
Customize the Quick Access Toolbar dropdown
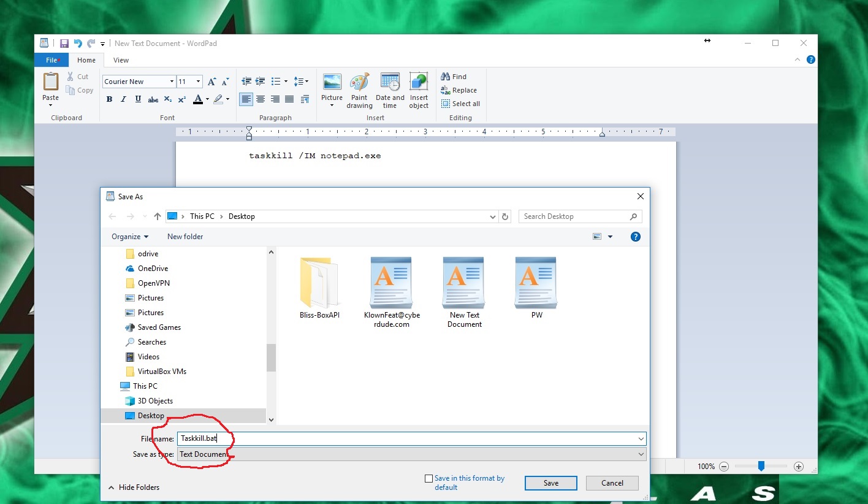click(103, 44)
